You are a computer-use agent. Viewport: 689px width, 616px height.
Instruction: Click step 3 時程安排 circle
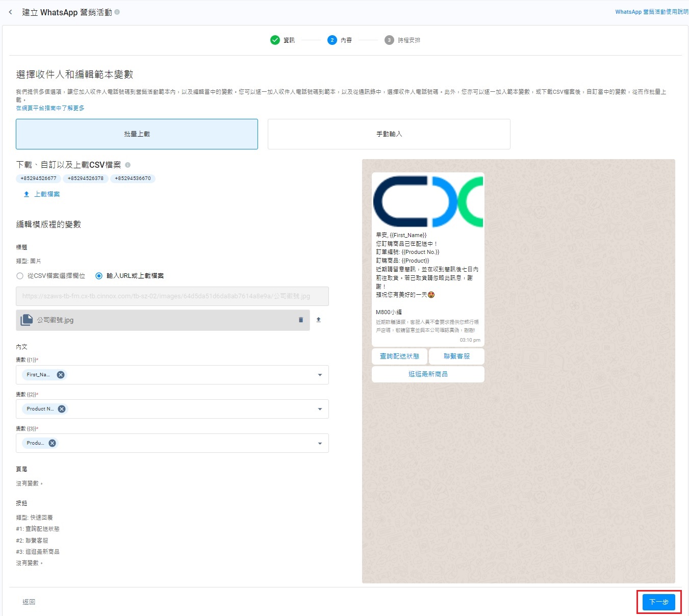coord(389,40)
